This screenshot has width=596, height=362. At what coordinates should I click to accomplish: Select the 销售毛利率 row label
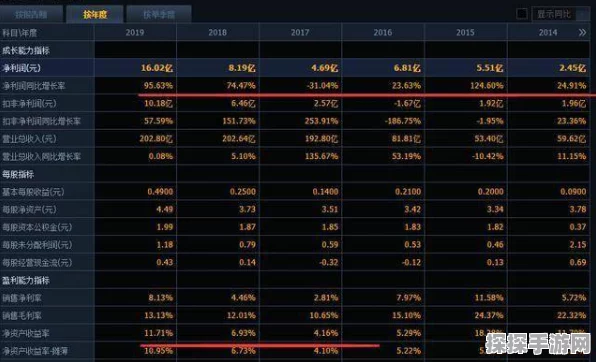pyautogui.click(x=22, y=316)
